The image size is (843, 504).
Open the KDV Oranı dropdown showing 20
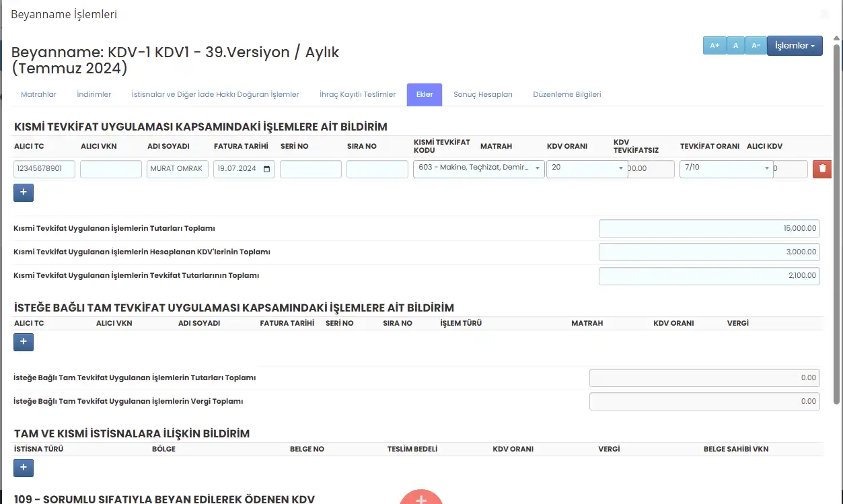click(x=620, y=168)
